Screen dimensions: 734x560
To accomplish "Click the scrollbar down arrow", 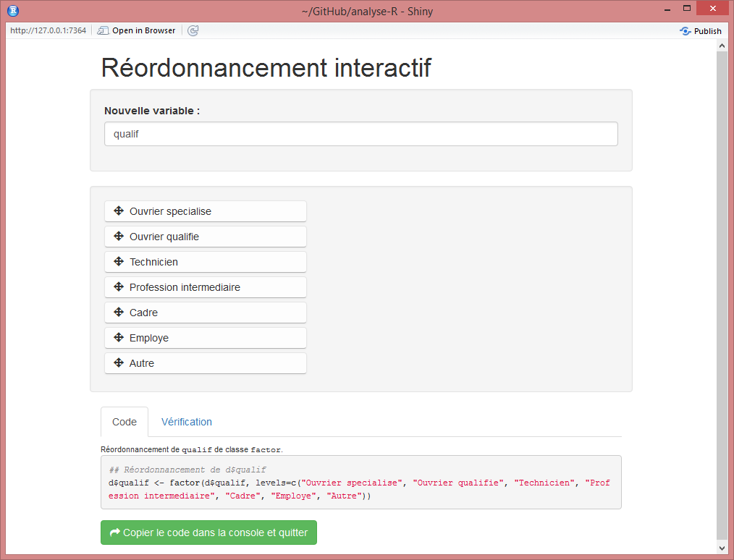I will pos(722,548).
